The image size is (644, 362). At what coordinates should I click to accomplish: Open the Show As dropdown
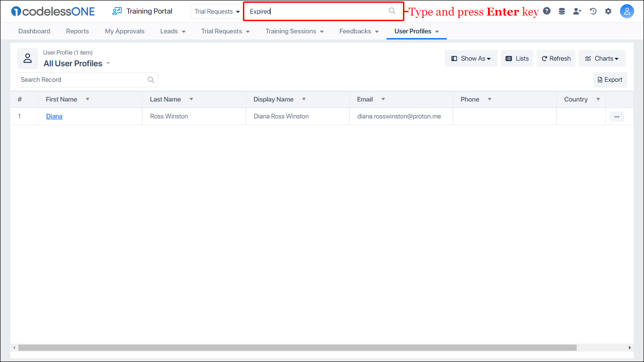pyautogui.click(x=471, y=58)
